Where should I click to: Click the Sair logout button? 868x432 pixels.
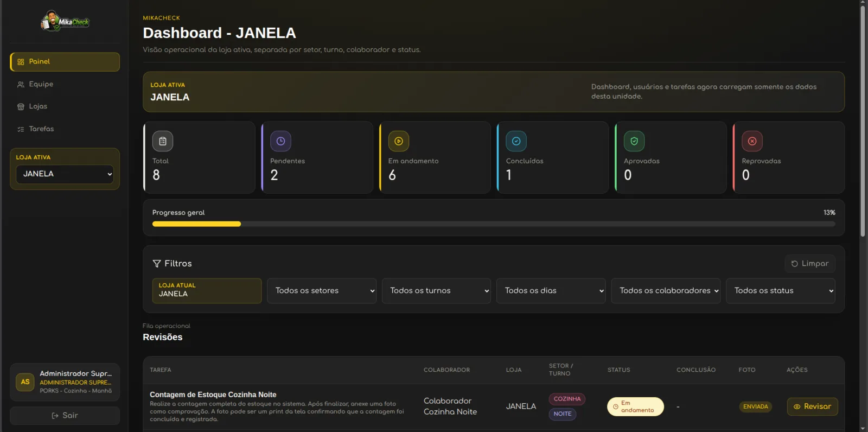(65, 416)
